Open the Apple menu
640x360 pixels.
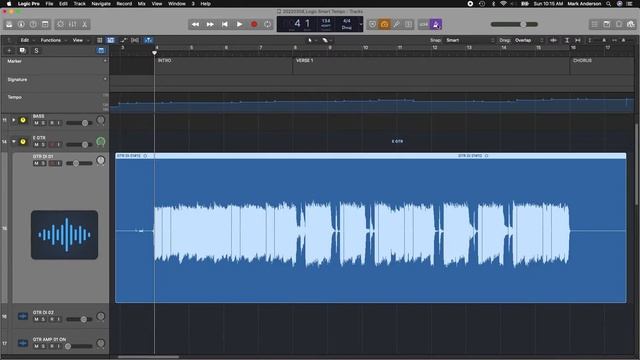(x=9, y=4)
